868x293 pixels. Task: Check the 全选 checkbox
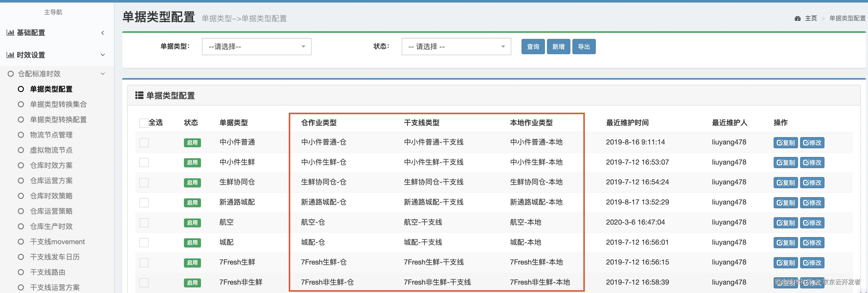pyautogui.click(x=144, y=123)
